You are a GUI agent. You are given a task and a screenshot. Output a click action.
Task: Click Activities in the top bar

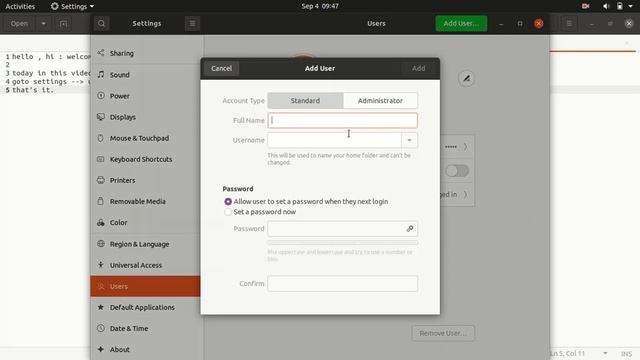(20, 6)
